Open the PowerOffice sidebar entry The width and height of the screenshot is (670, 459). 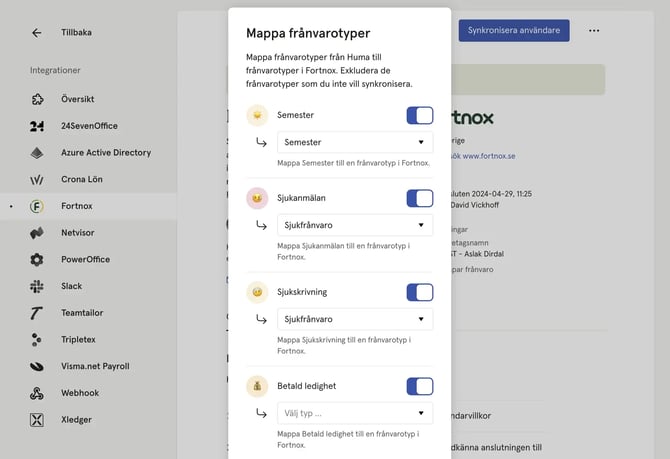click(85, 259)
